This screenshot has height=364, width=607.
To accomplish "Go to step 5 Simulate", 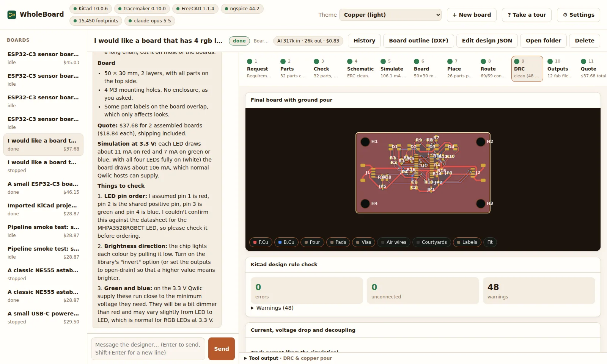I will (x=393, y=69).
